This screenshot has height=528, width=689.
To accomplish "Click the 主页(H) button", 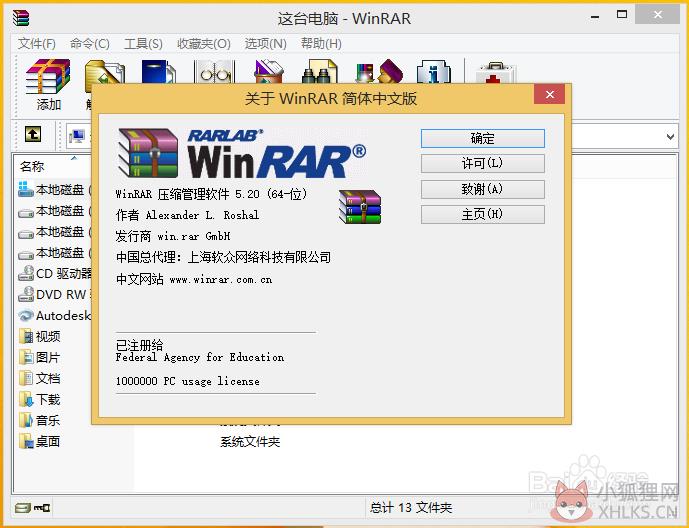I will pyautogui.click(x=482, y=214).
